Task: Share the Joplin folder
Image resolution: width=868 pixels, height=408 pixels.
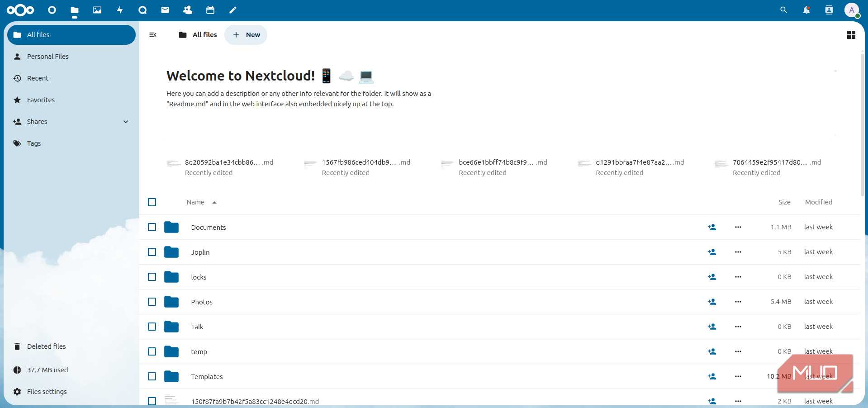Action: 712,252
